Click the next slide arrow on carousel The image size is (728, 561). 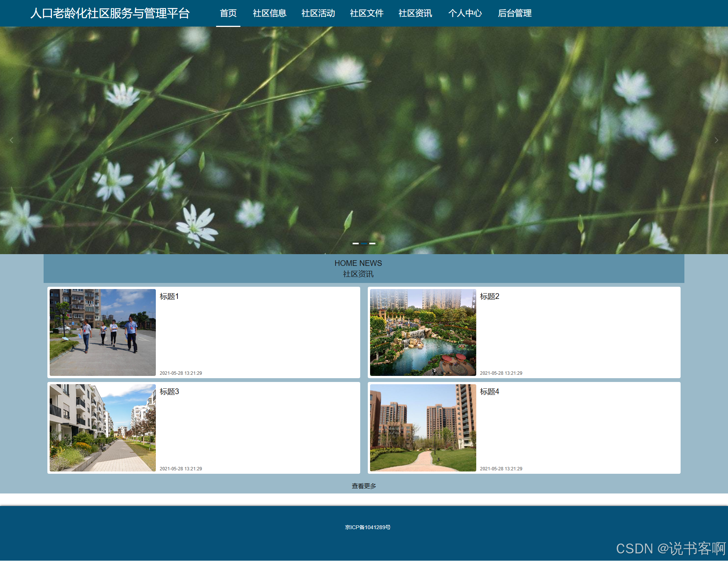[x=716, y=140]
